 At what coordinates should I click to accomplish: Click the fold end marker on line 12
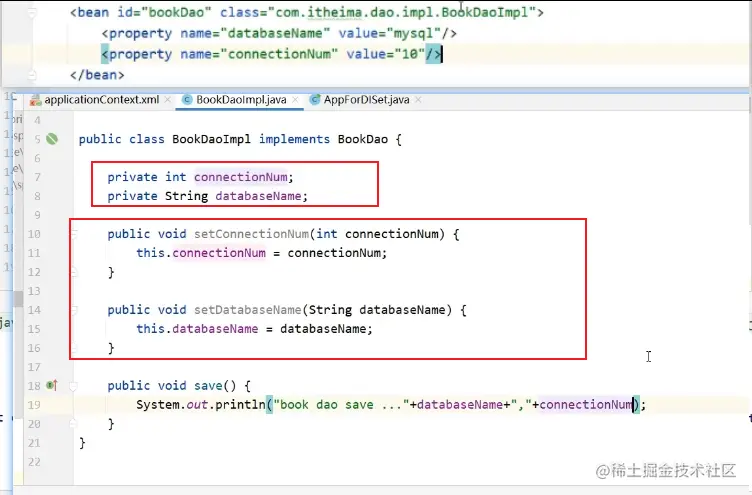click(x=74, y=272)
